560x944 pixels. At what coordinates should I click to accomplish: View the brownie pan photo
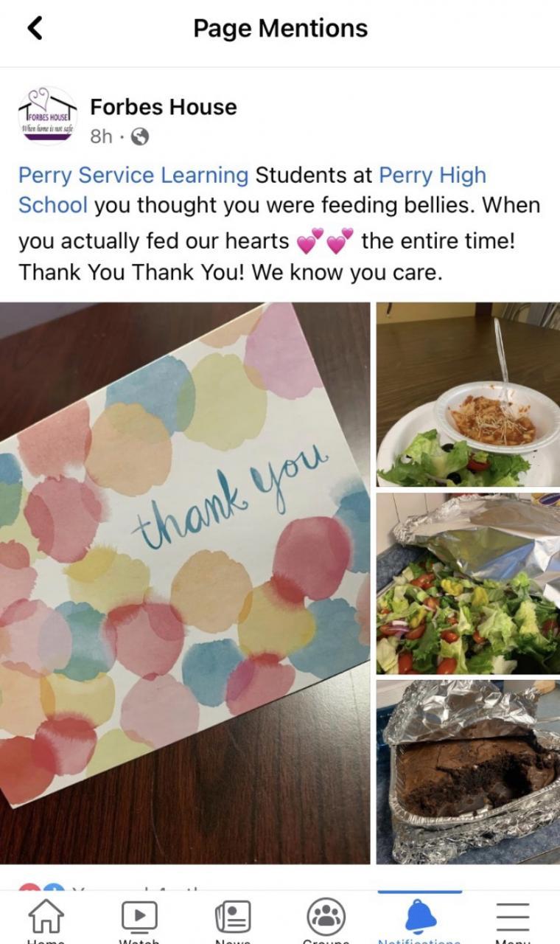[x=468, y=771]
